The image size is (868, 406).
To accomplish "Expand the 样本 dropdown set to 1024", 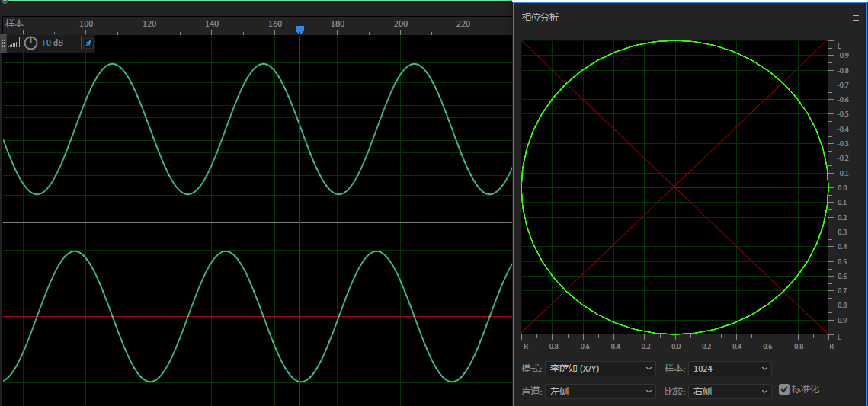I will pos(730,369).
